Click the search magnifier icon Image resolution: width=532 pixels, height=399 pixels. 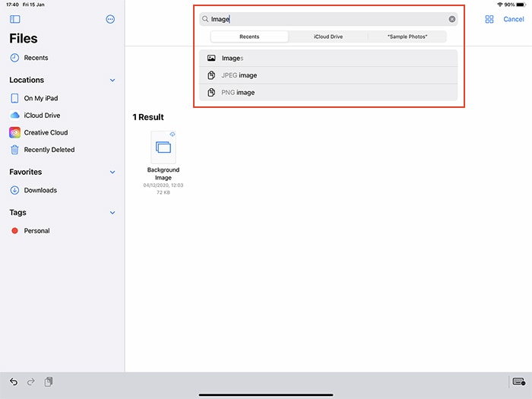click(205, 19)
